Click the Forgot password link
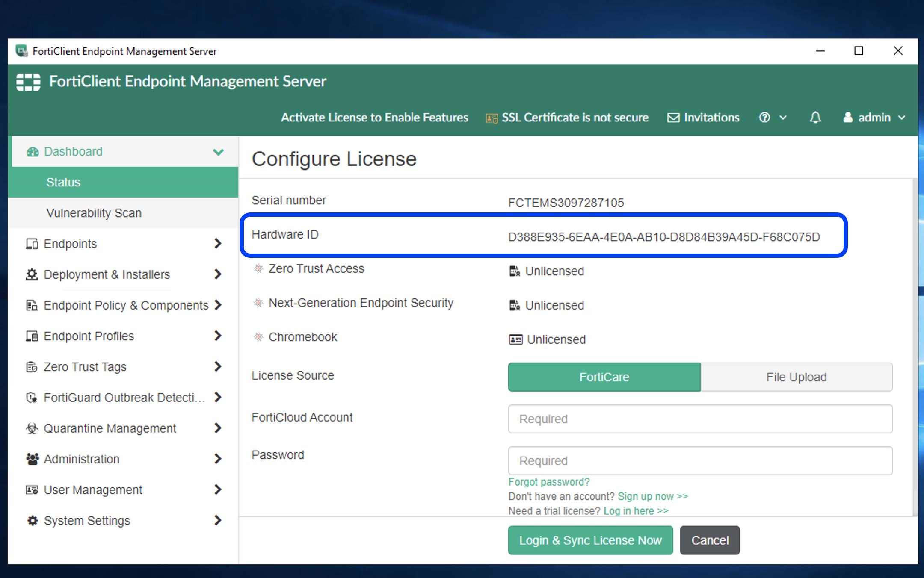Image resolution: width=924 pixels, height=578 pixels. [x=549, y=482]
